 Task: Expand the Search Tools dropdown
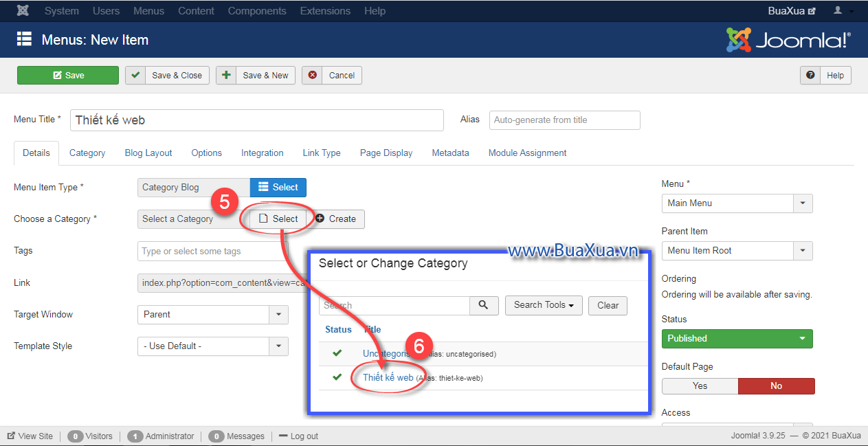click(544, 305)
